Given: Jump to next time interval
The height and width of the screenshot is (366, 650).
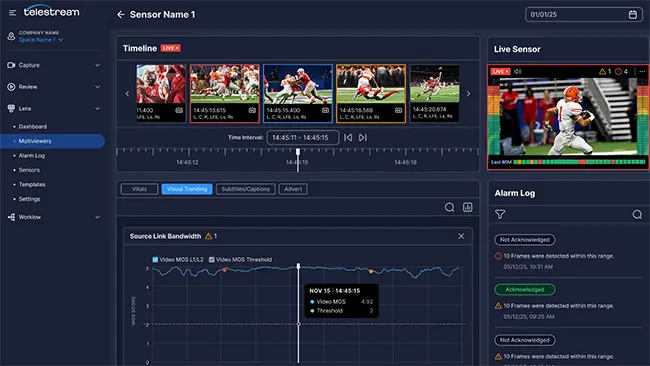Looking at the screenshot, I should tap(363, 138).
